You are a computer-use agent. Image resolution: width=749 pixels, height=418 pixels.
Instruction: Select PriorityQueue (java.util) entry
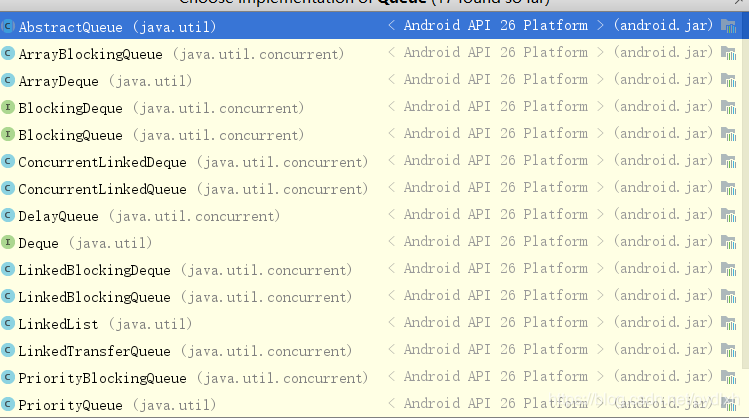pyautogui.click(x=371, y=404)
